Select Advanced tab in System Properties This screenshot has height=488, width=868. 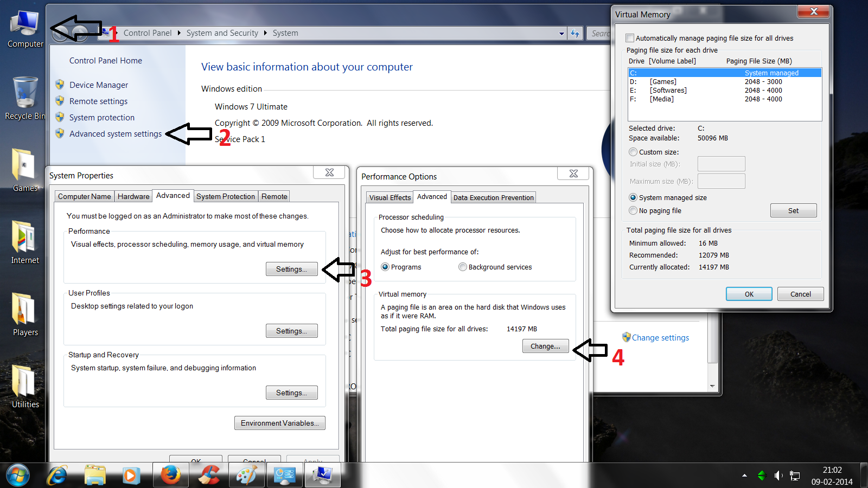tap(173, 195)
